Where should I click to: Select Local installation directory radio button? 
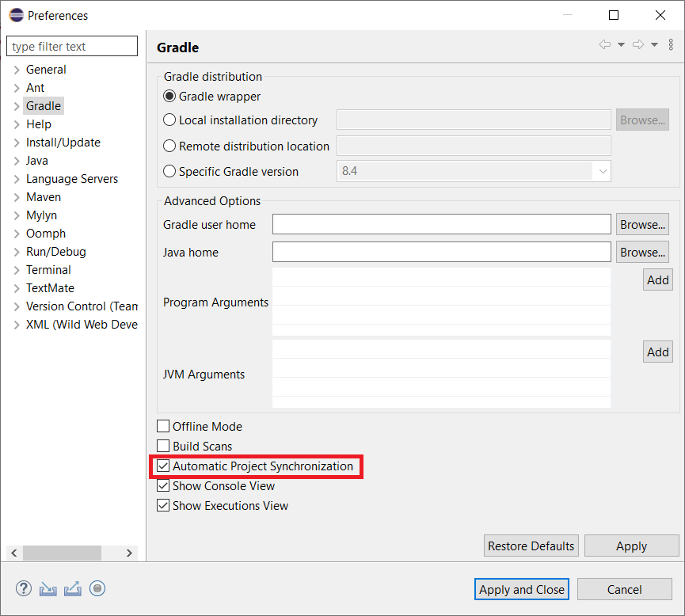[x=169, y=120]
